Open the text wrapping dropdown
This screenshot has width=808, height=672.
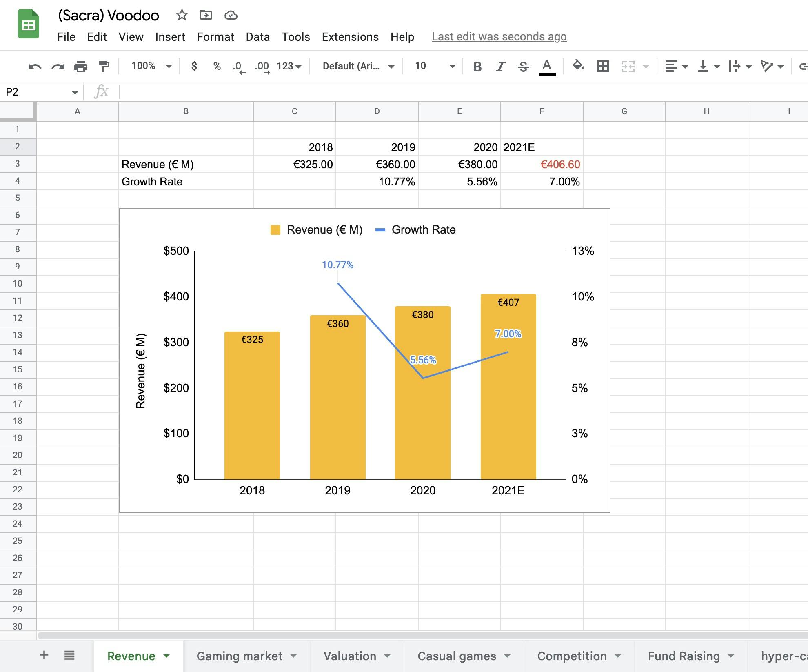(740, 66)
